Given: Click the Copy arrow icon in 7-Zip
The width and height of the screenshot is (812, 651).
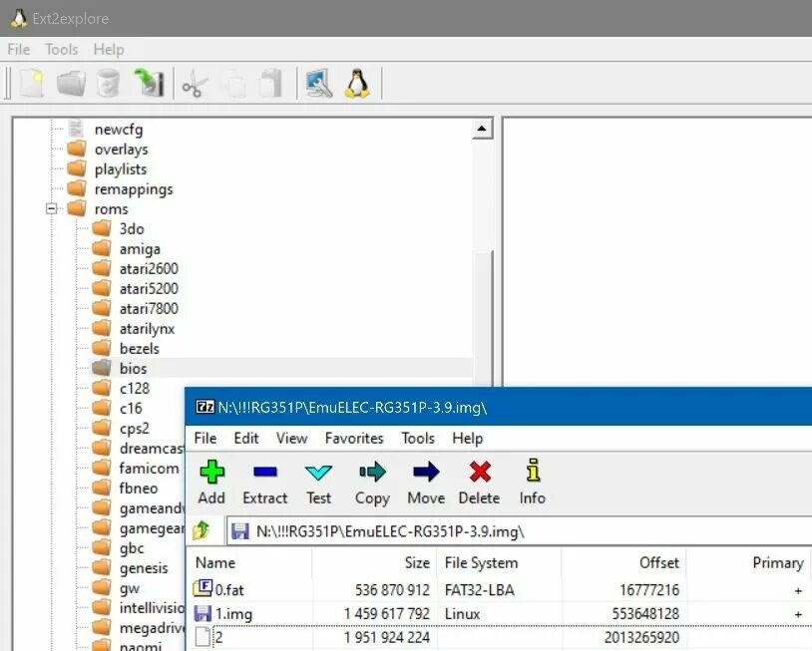Looking at the screenshot, I should pos(372,472).
